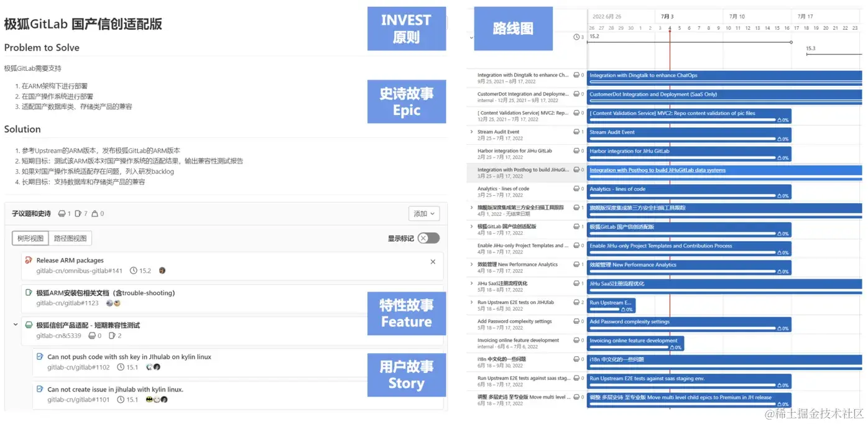Click the epic count icon in the 子议题和史诗 header

pyautogui.click(x=62, y=214)
